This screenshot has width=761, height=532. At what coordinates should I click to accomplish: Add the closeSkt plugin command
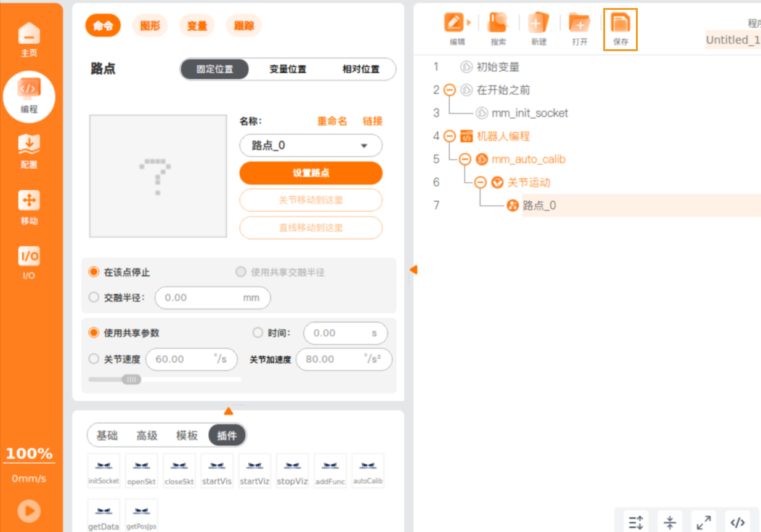[x=179, y=471]
